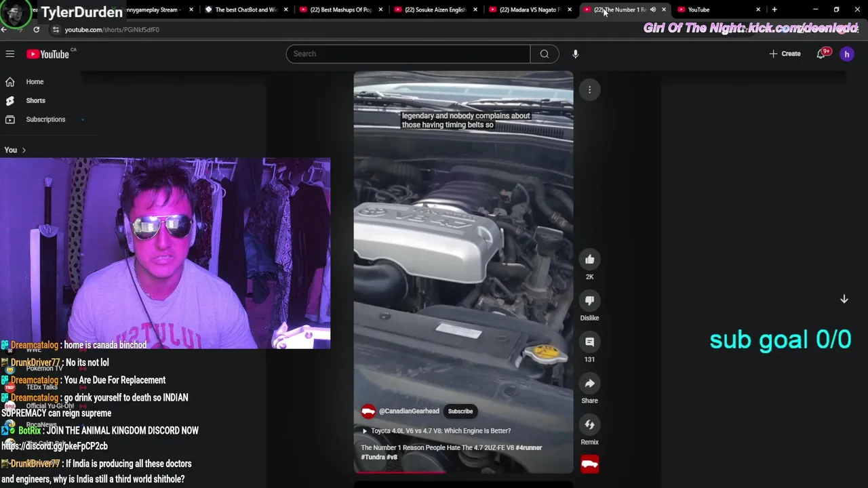Focus the YouTube search field
Image resolution: width=868 pixels, height=488 pixels.
pos(408,54)
